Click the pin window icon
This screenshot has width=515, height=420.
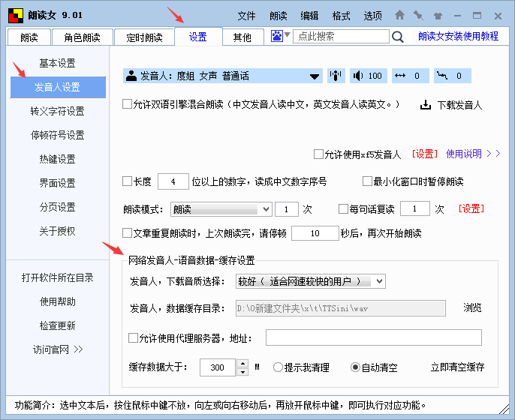click(418, 15)
